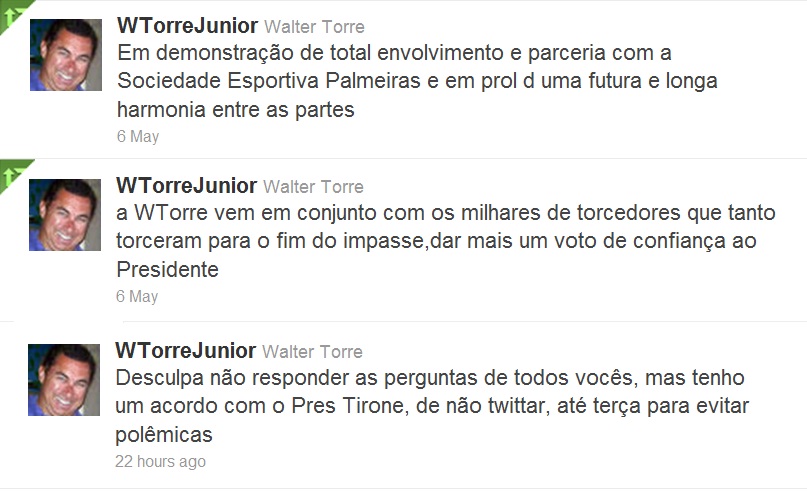
Task: Click the profile photo beside the 'a WTorre vem' tweet
Action: (x=65, y=215)
